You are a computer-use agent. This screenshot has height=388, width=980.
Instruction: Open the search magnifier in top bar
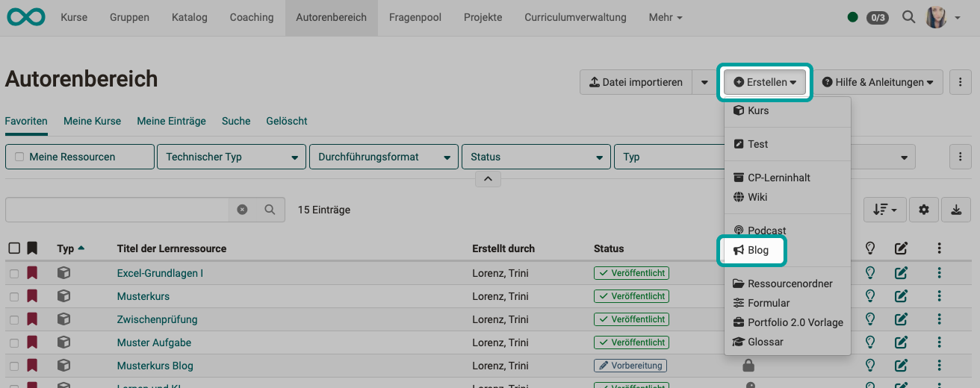click(908, 17)
